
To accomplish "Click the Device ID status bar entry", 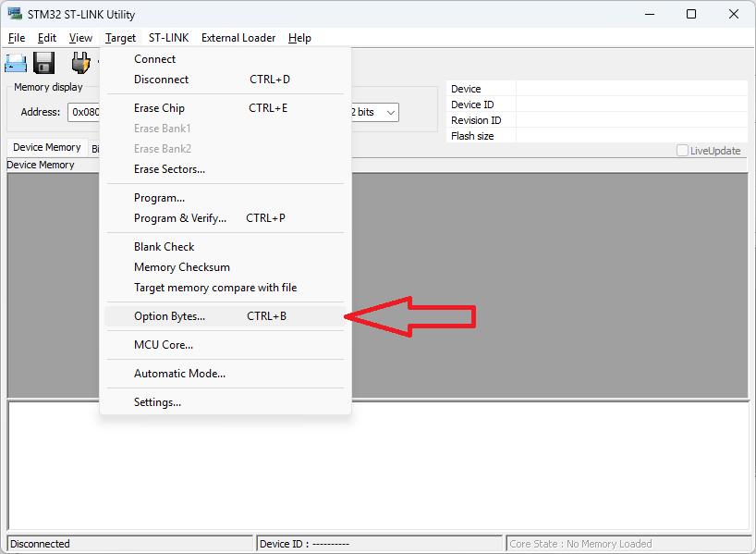I will point(380,544).
